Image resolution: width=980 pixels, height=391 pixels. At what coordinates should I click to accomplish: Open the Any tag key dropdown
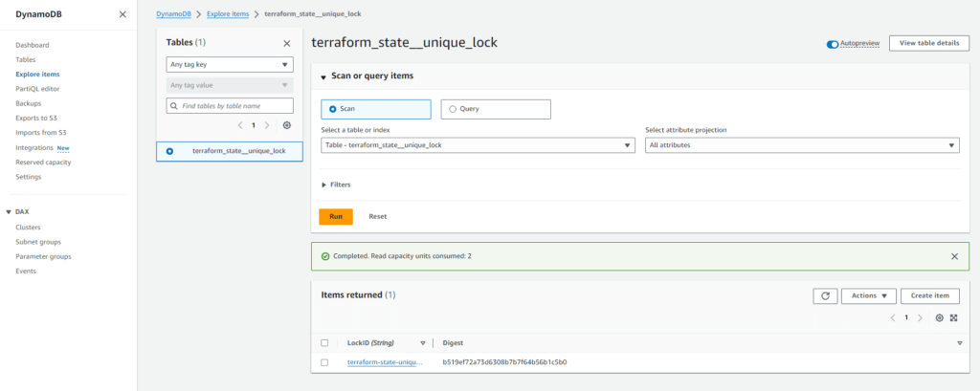click(230, 64)
